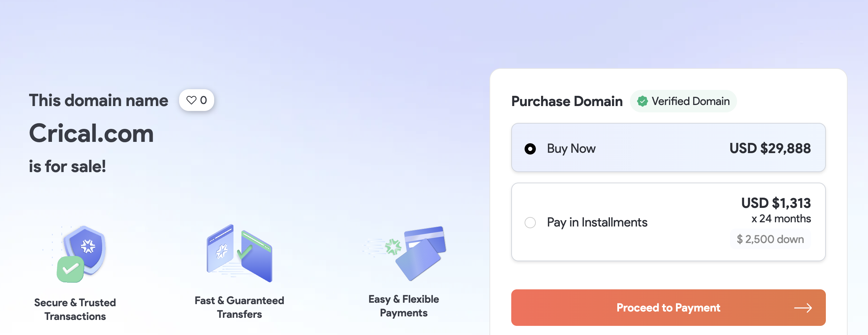Click the Verified Domain badge label

pyautogui.click(x=690, y=101)
